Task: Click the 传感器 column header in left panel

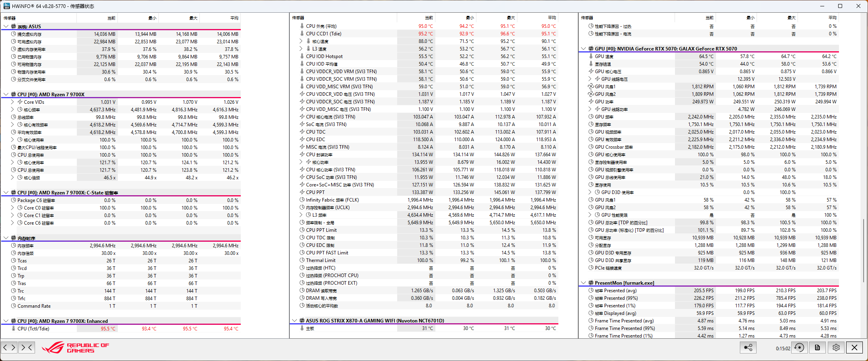Action: coord(10,18)
